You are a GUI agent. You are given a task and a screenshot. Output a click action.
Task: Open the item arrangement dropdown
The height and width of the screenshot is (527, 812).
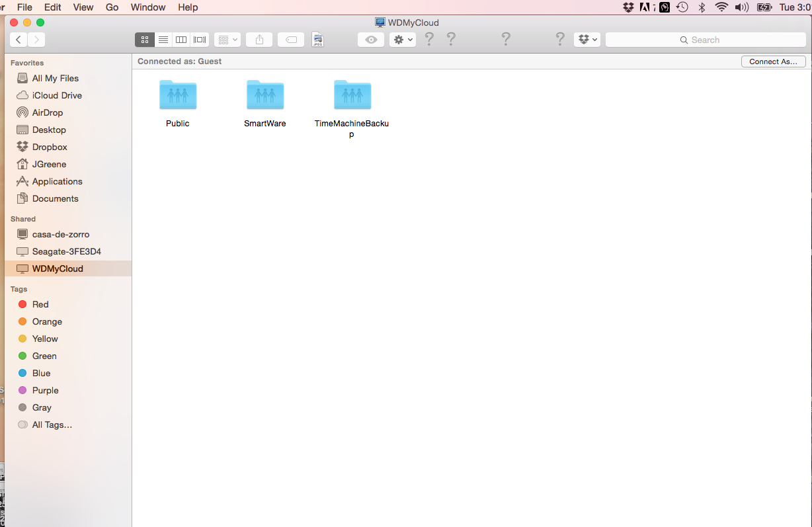pos(227,40)
